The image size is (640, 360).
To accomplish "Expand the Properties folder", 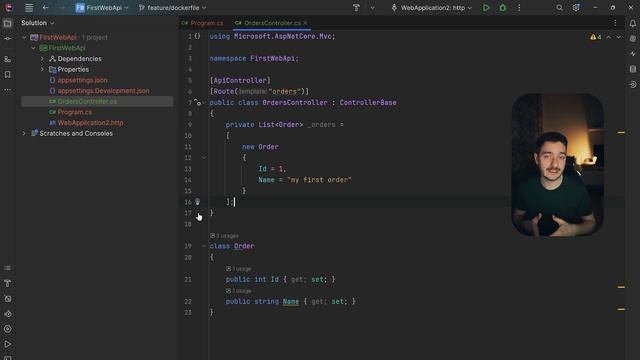I will click(x=42, y=69).
